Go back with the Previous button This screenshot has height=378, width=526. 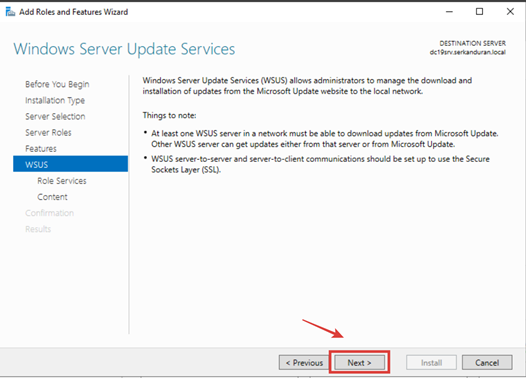click(304, 363)
